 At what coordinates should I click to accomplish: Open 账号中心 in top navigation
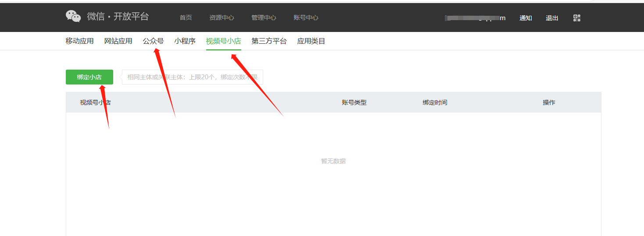(306, 18)
